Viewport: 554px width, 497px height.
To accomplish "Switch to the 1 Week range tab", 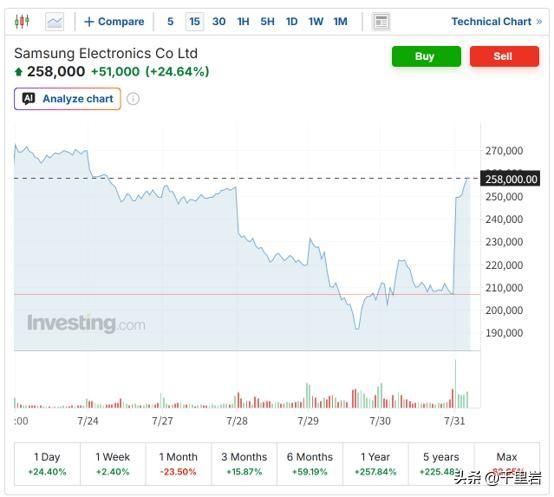I will [x=113, y=464].
